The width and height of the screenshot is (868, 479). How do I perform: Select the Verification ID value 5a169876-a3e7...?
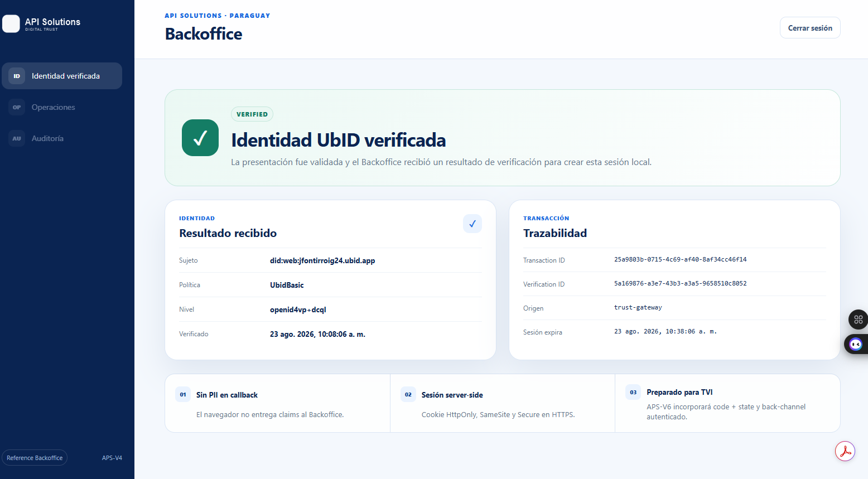[x=680, y=283]
